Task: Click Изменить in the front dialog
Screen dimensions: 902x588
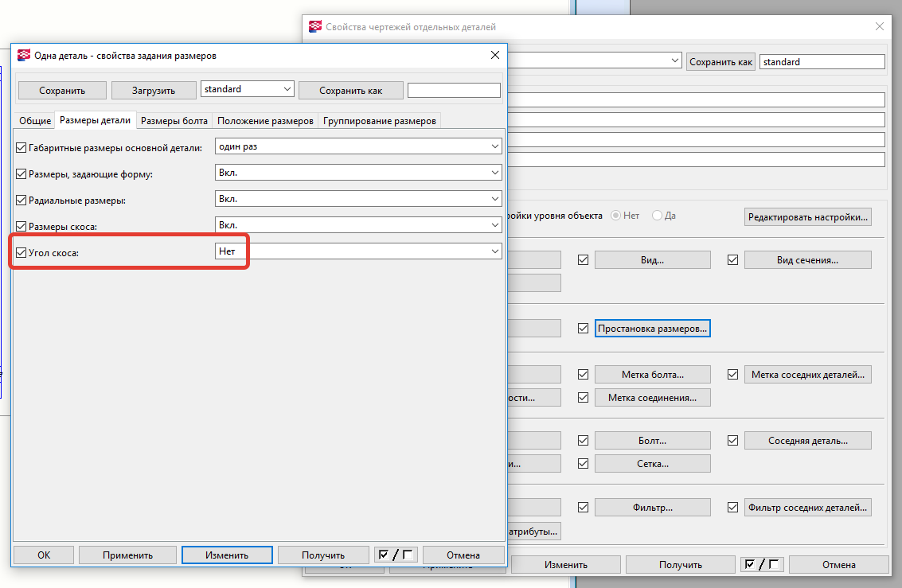Action: pyautogui.click(x=227, y=555)
